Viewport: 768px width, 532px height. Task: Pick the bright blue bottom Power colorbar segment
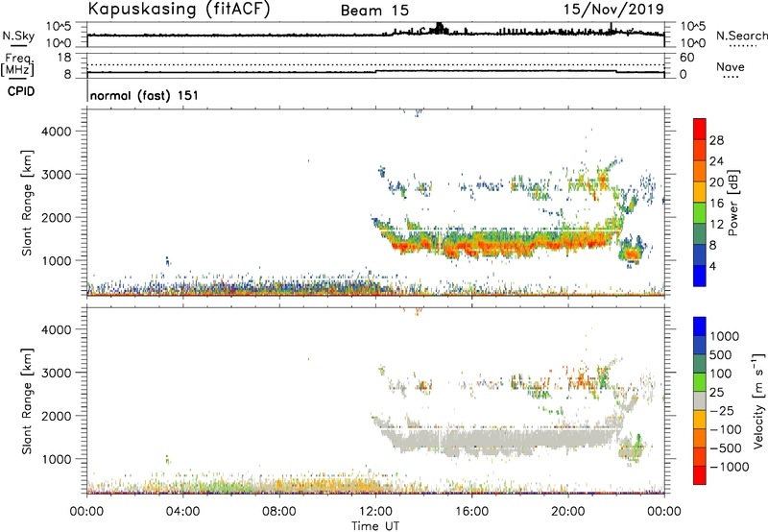700,276
